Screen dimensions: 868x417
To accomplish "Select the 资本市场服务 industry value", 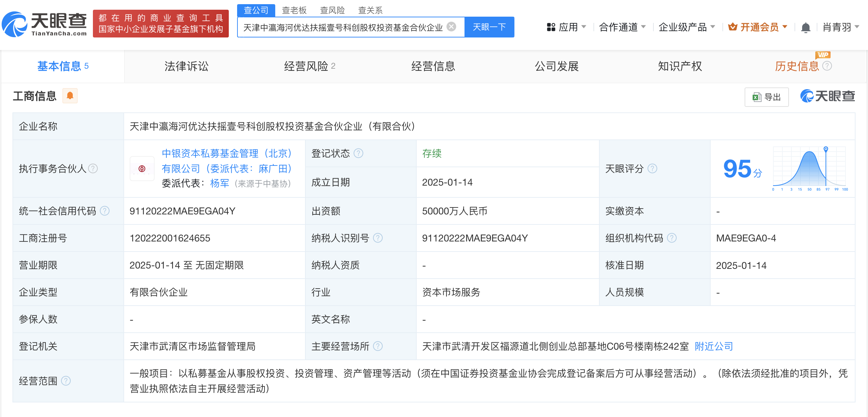I will coord(451,292).
